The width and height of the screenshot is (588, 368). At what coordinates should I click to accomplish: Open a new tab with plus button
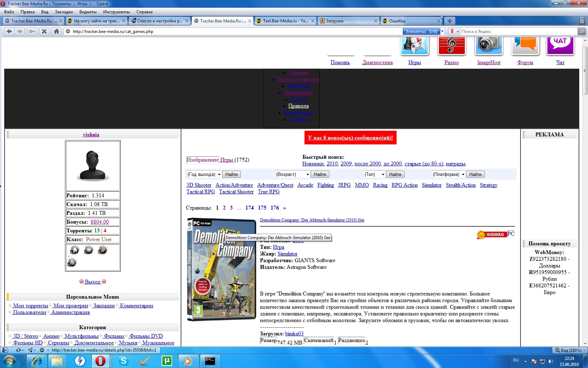[450, 21]
